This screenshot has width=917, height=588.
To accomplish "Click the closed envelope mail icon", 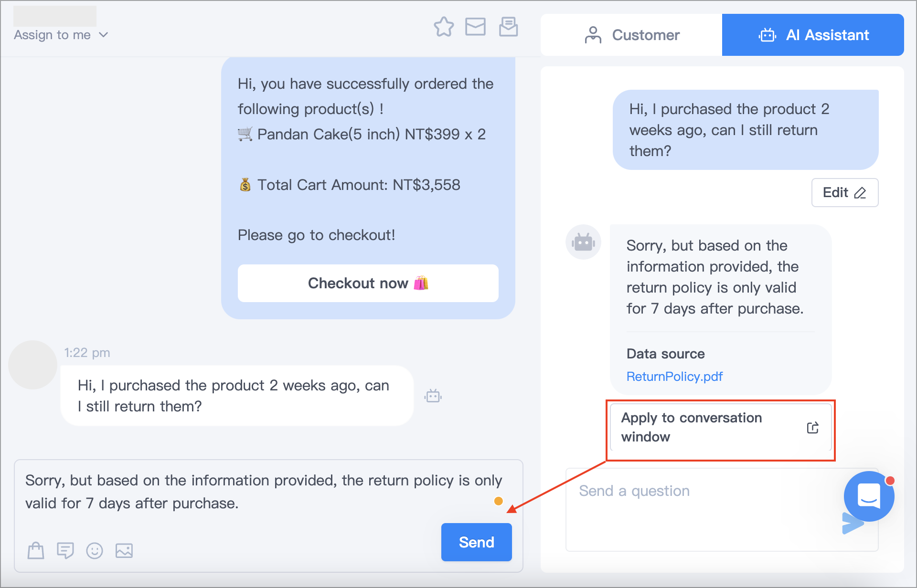I will point(475,27).
